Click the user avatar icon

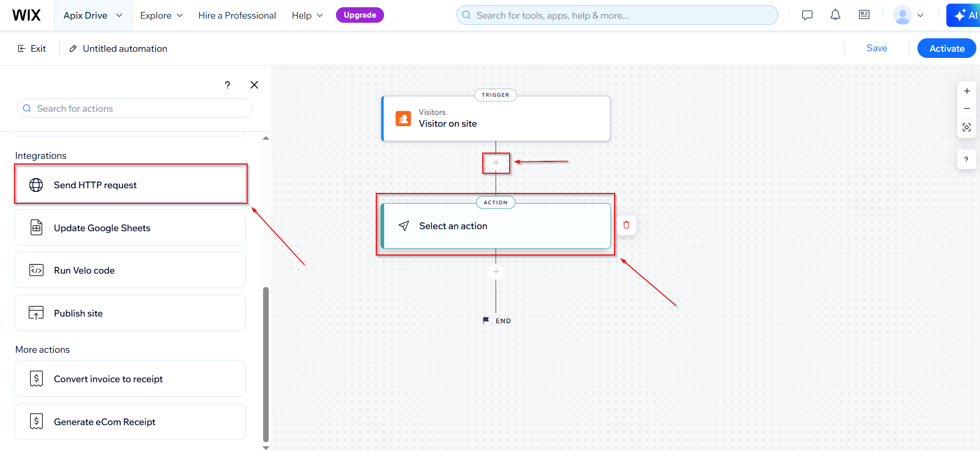point(902,15)
